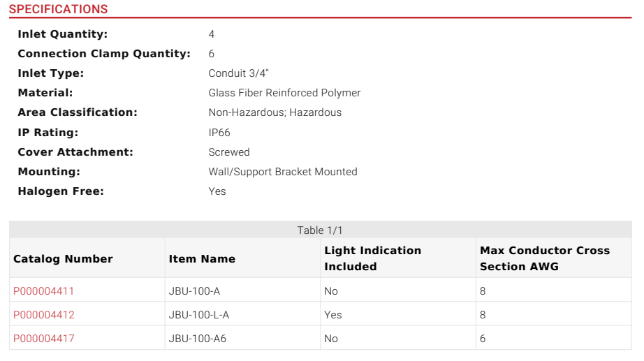Click the AWG value 6 cell
The height and width of the screenshot is (361, 644).
coord(483,339)
